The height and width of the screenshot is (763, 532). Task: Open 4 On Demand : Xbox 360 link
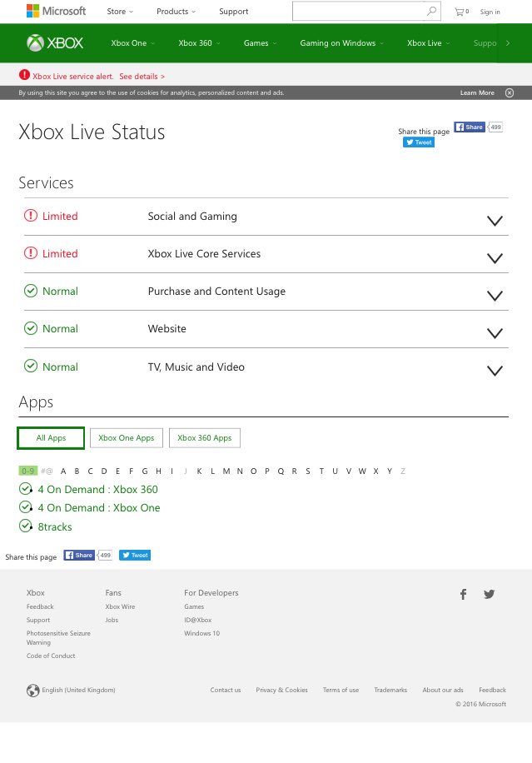[97, 489]
